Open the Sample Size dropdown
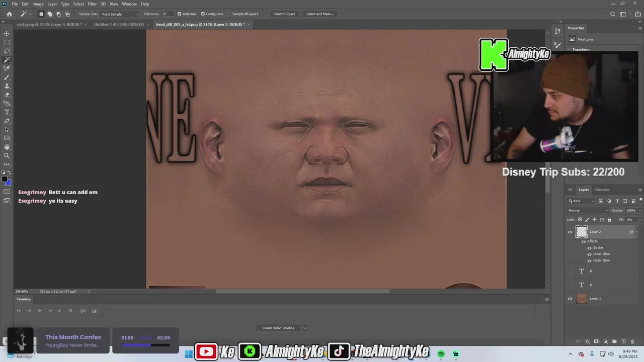This screenshot has width=644, height=362. 119,14
